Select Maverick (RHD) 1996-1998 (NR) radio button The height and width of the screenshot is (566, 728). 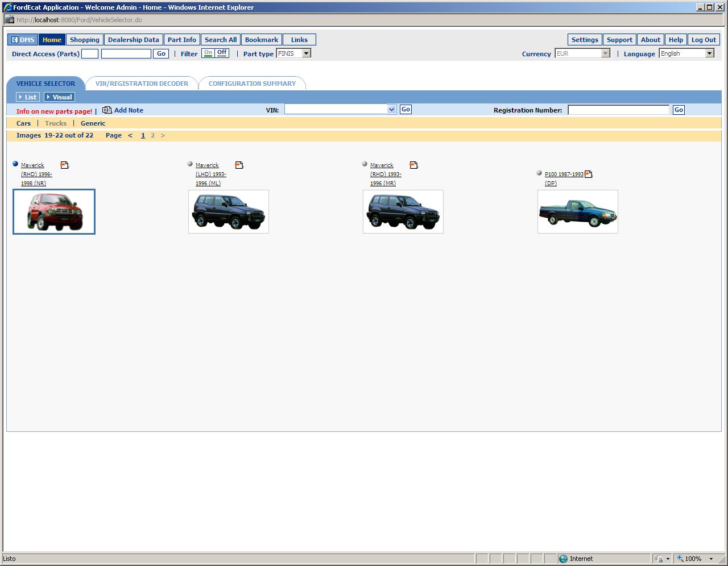click(x=15, y=164)
